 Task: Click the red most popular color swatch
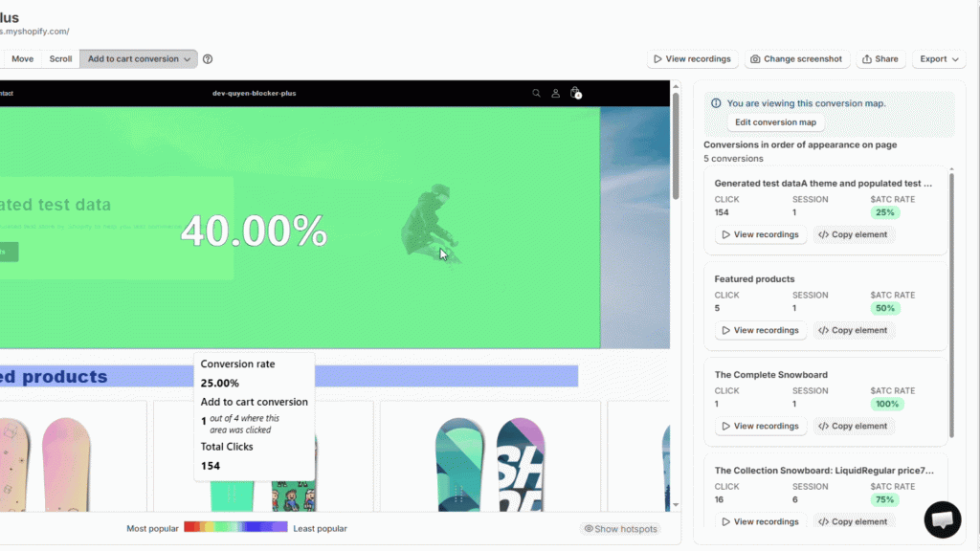pyautogui.click(x=190, y=527)
